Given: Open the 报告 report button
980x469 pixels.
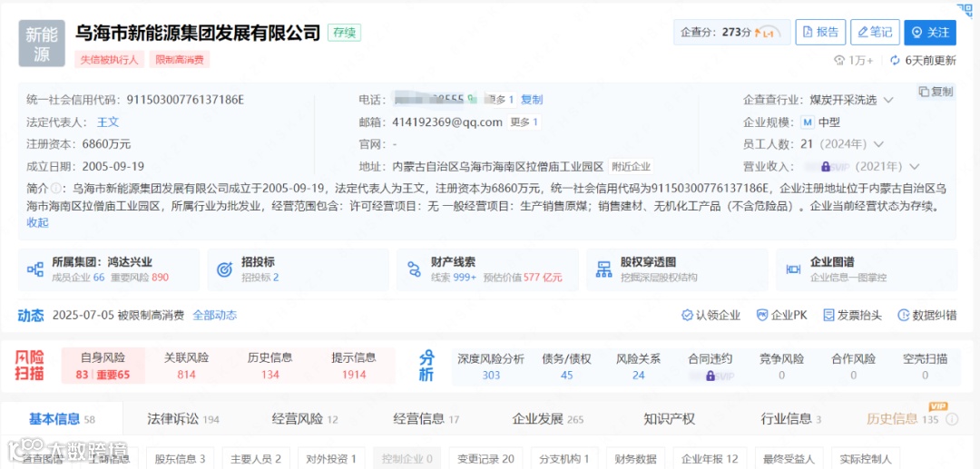Looking at the screenshot, I should [820, 33].
